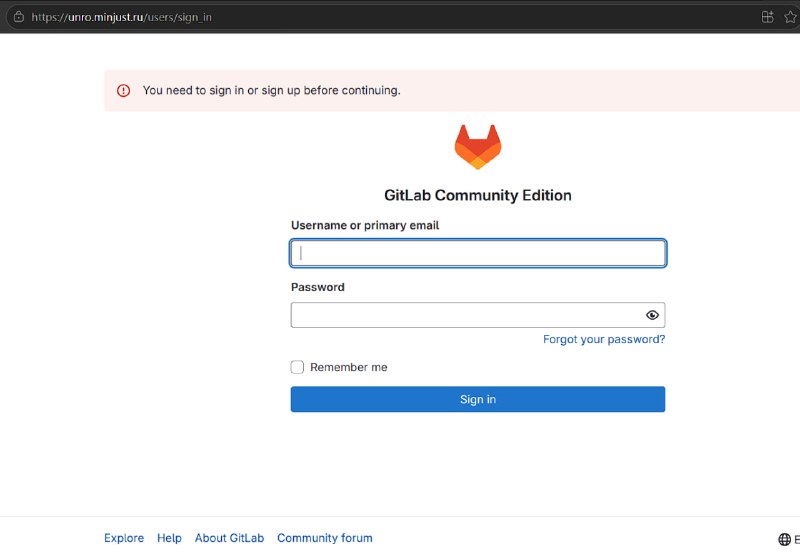800x553 pixels.
Task: Open the browser extensions icon
Action: (767, 17)
